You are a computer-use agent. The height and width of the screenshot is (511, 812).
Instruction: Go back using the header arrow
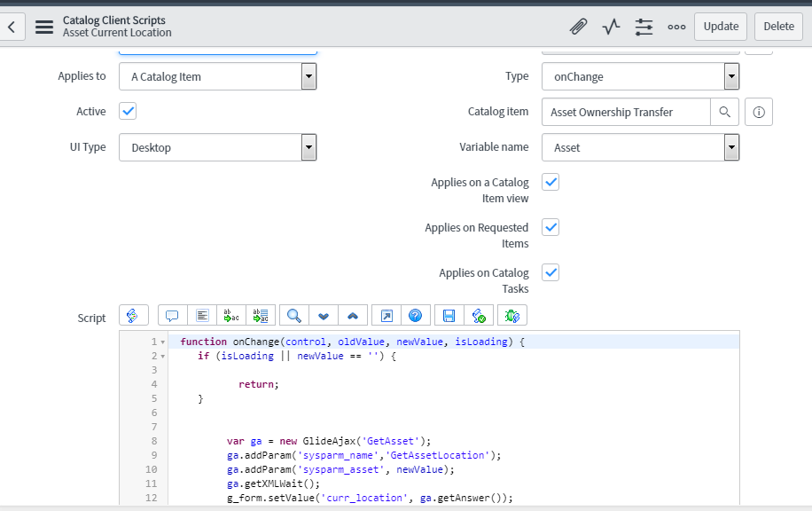(12, 27)
